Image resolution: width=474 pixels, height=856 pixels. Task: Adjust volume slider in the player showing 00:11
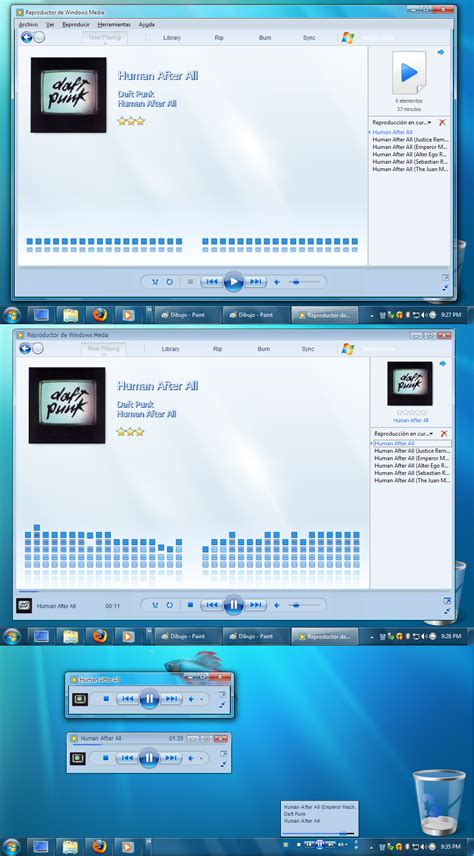click(x=304, y=605)
